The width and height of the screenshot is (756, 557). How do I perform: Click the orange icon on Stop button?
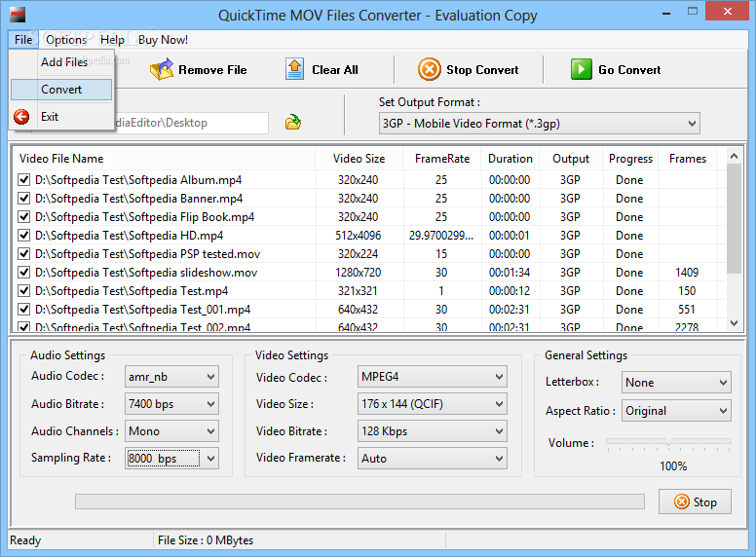pos(681,501)
